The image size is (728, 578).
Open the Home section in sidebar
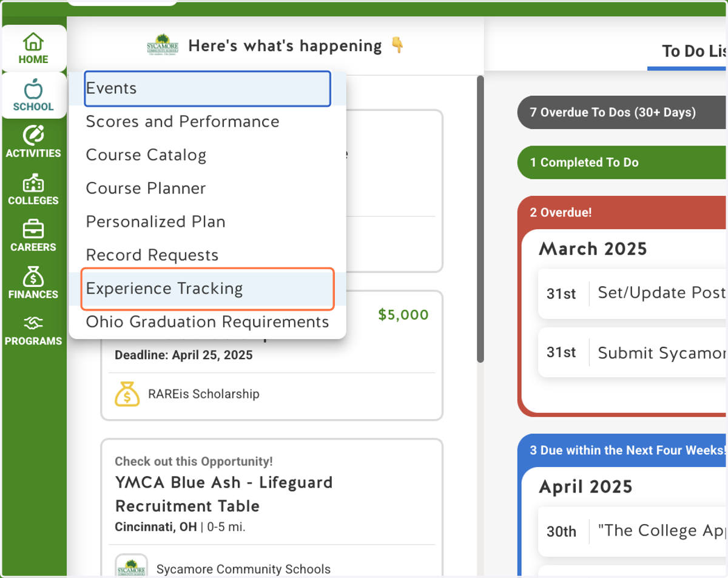point(33,49)
